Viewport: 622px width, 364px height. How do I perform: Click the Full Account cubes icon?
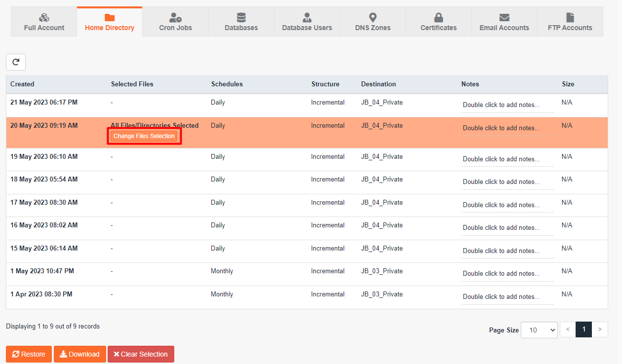44,18
